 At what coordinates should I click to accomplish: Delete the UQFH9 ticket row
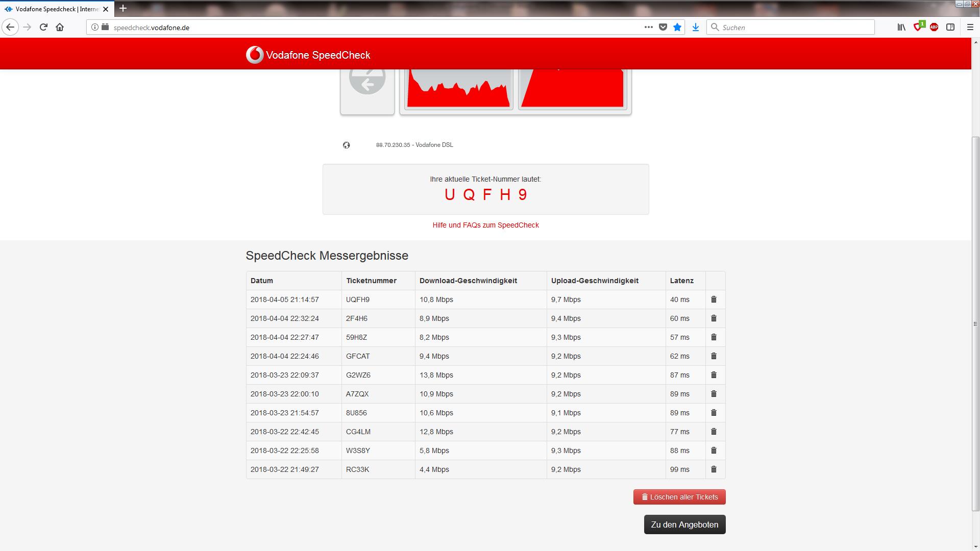tap(714, 299)
